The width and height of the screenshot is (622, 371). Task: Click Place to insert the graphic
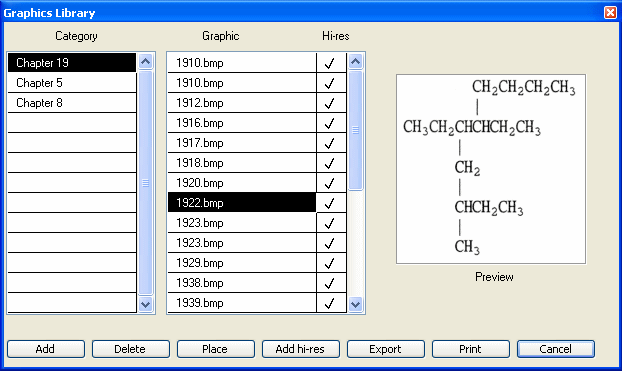(215, 349)
